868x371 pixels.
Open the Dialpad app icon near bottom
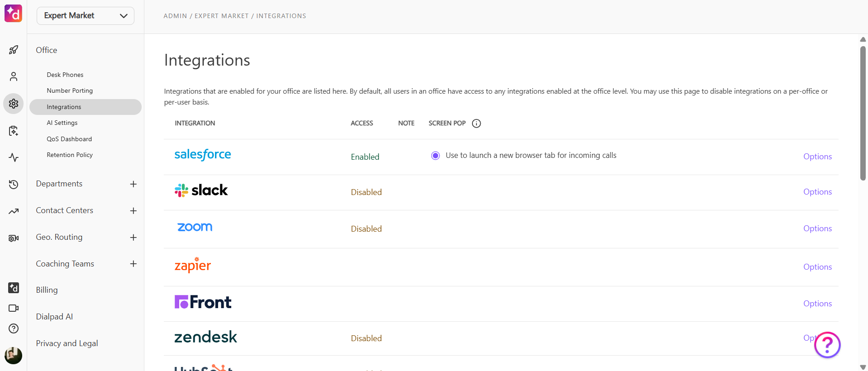coord(14,288)
